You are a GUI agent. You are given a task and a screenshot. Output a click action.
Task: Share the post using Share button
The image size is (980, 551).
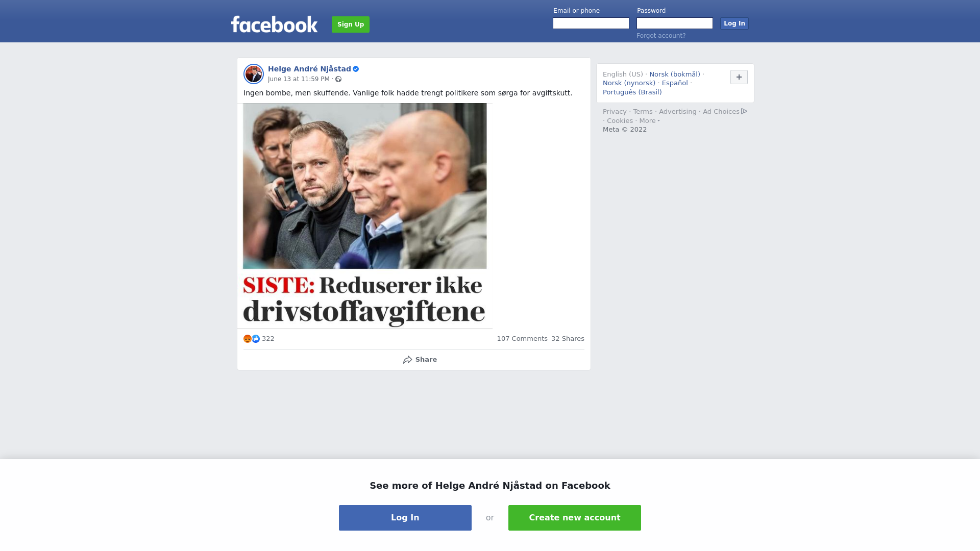click(420, 360)
